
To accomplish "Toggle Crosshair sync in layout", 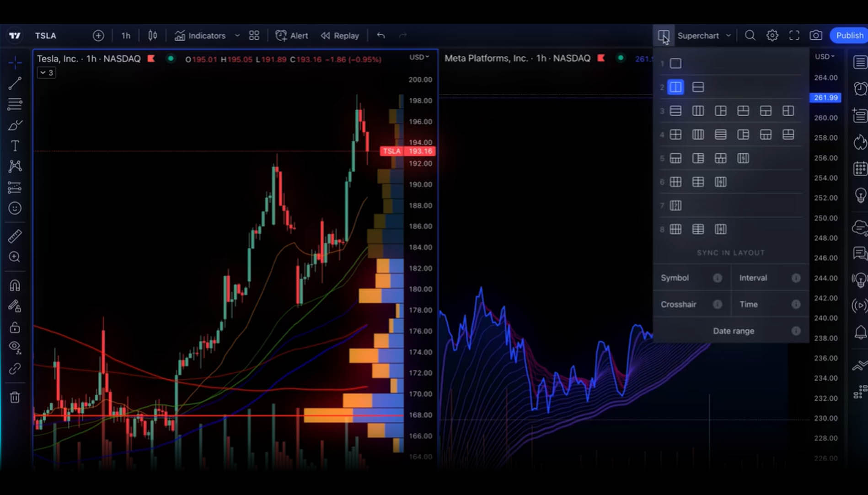I will pyautogui.click(x=691, y=305).
